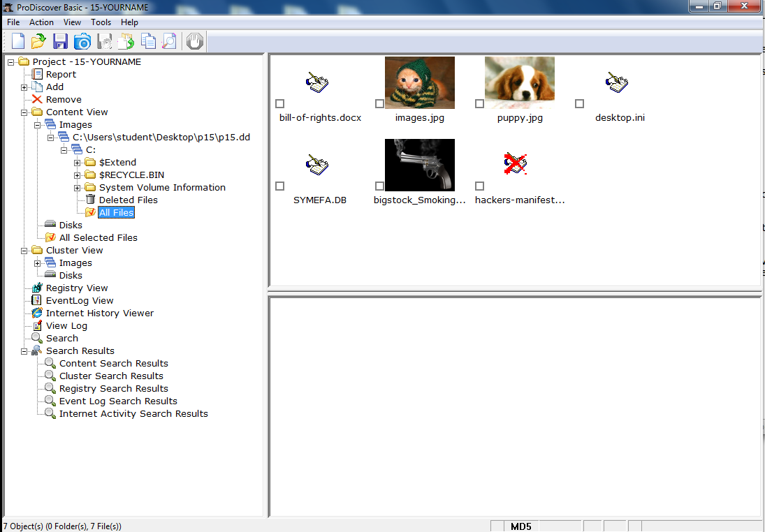Check the bigstock_Smoking file checkbox

[379, 186]
